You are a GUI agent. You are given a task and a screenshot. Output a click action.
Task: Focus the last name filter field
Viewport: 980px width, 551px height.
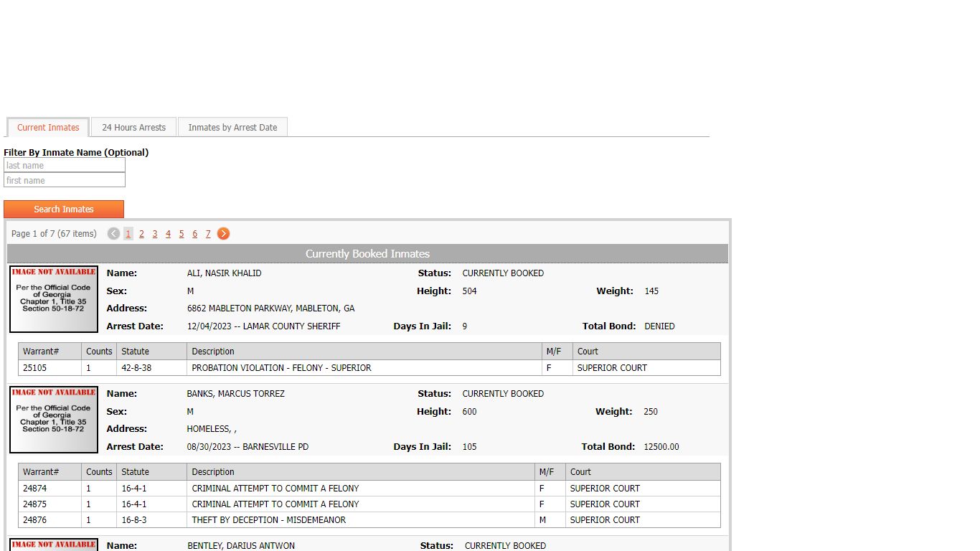[x=65, y=166]
